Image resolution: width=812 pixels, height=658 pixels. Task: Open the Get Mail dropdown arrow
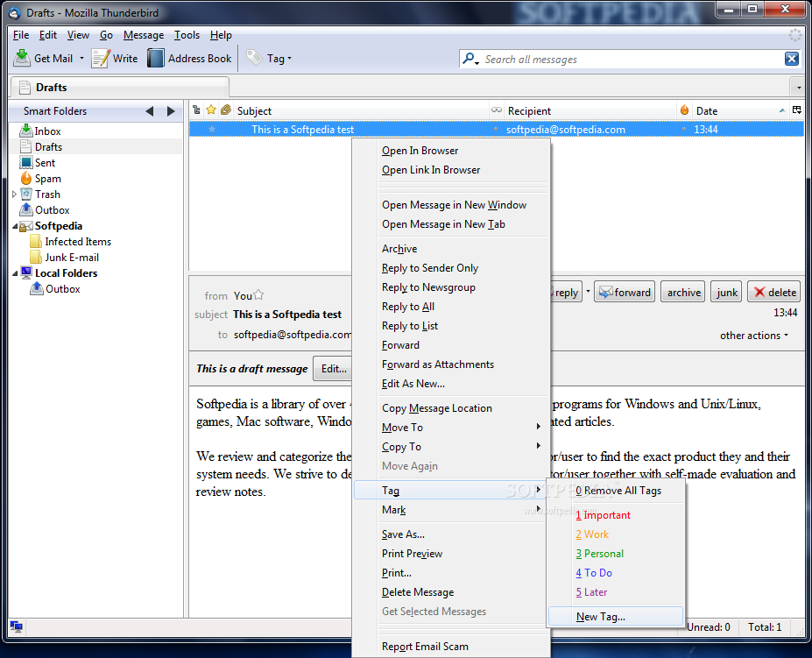[81, 58]
